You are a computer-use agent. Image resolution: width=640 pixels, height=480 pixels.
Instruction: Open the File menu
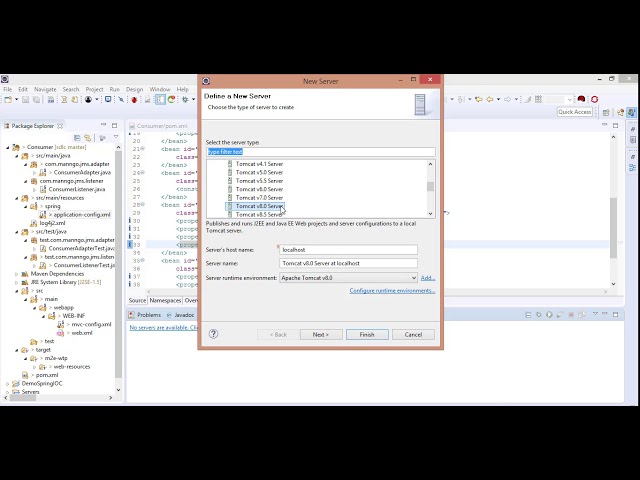pyautogui.click(x=8, y=89)
